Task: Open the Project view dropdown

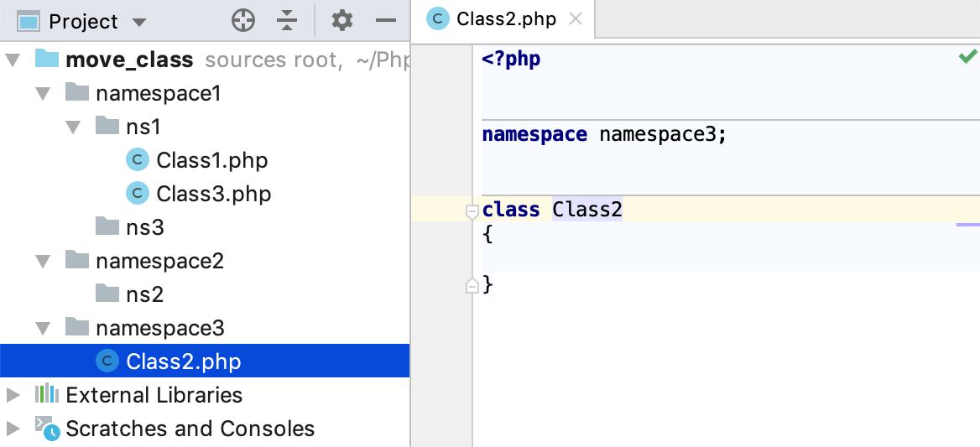Action: click(139, 22)
